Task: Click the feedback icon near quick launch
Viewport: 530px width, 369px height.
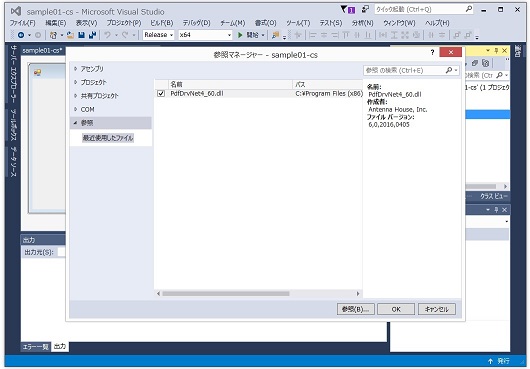Action: [365, 9]
